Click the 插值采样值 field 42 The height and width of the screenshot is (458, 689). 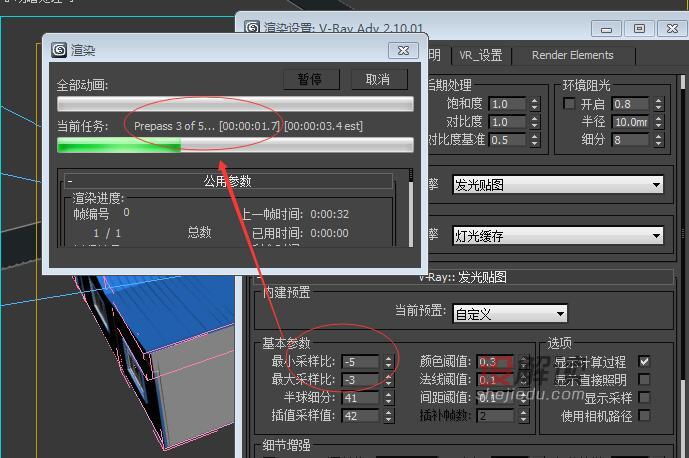pos(361,416)
